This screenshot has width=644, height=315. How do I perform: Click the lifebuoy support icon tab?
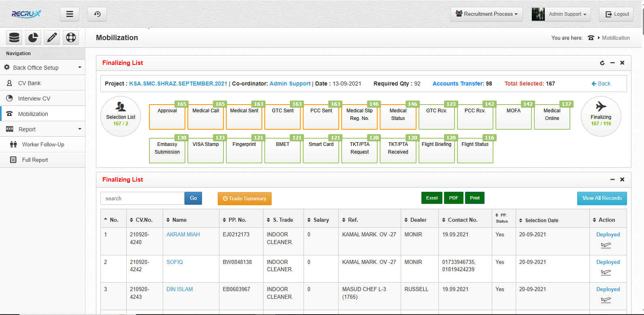click(x=71, y=38)
